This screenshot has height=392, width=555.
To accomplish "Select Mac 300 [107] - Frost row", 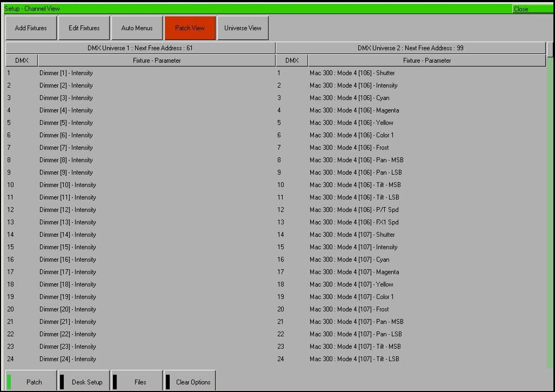I will click(411, 309).
